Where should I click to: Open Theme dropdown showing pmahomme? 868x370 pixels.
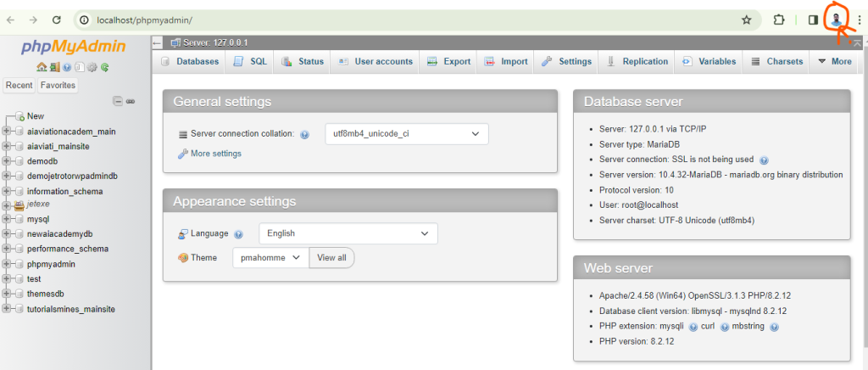pos(270,258)
